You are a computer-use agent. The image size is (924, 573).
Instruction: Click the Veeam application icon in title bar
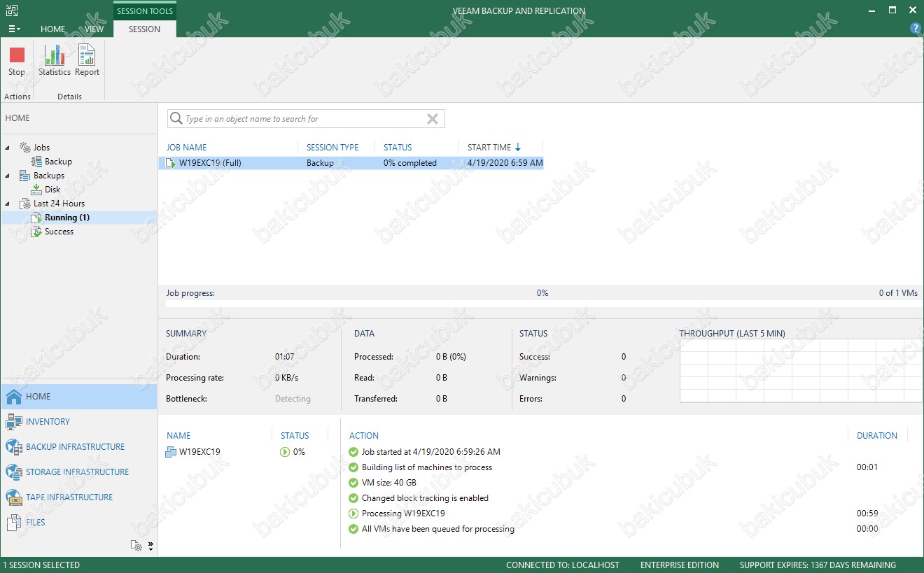(12, 10)
